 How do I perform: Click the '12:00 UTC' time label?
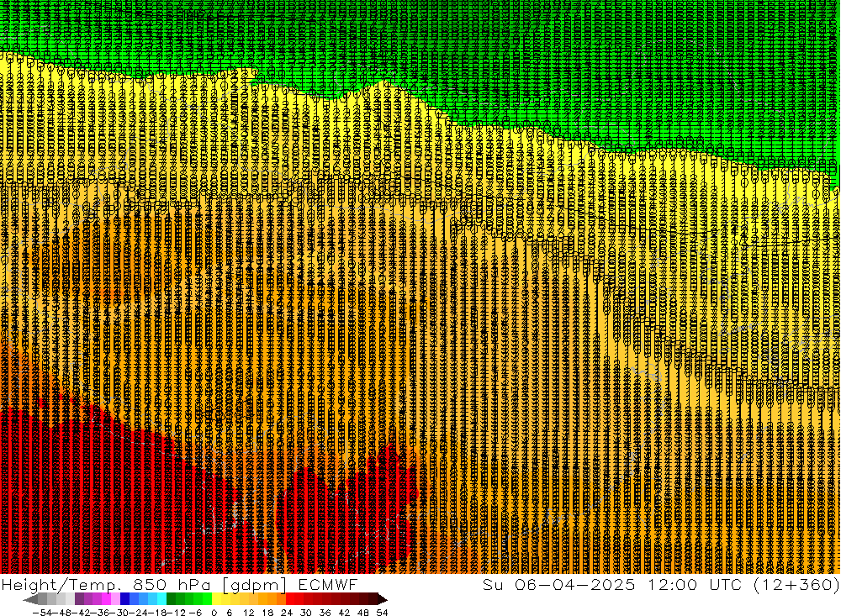click(x=695, y=584)
